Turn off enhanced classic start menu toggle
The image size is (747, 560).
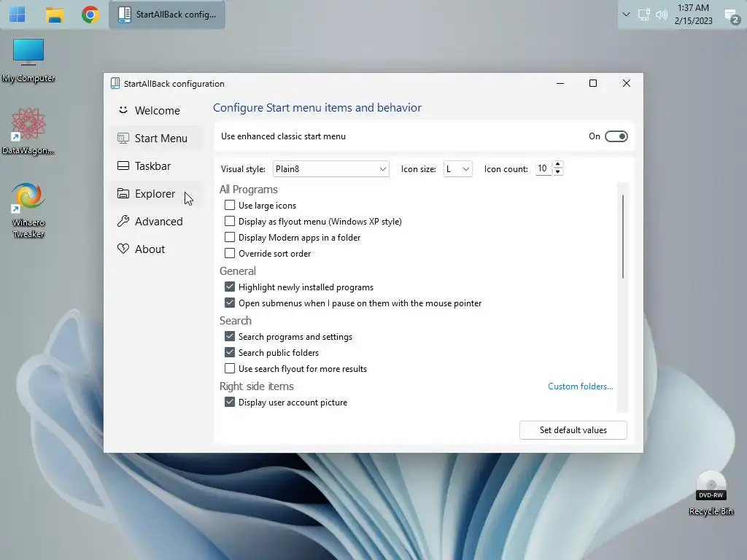(x=616, y=136)
